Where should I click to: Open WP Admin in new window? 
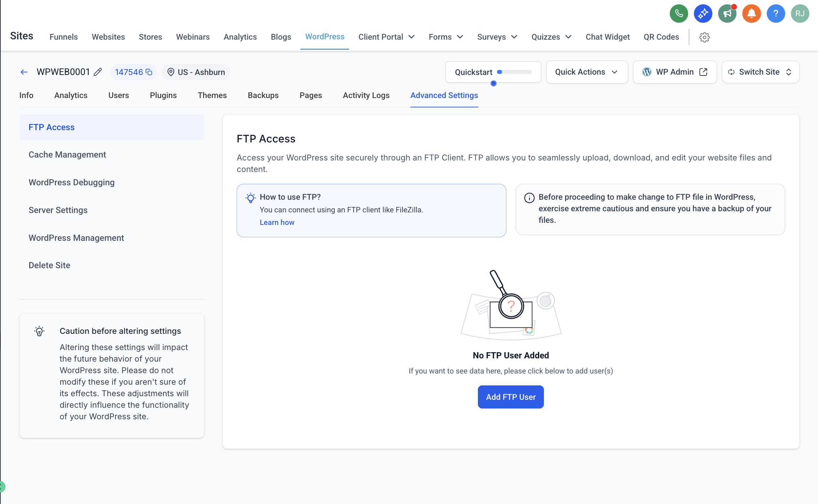click(x=674, y=72)
